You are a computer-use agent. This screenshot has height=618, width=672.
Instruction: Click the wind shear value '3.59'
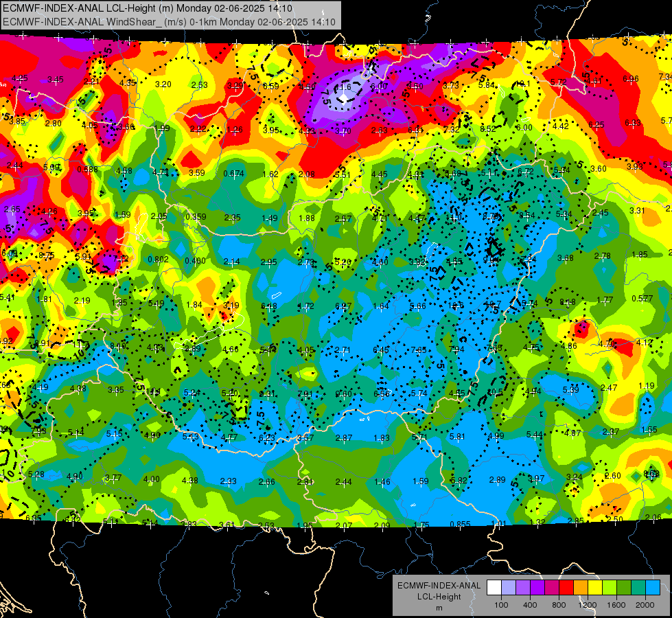(x=197, y=173)
